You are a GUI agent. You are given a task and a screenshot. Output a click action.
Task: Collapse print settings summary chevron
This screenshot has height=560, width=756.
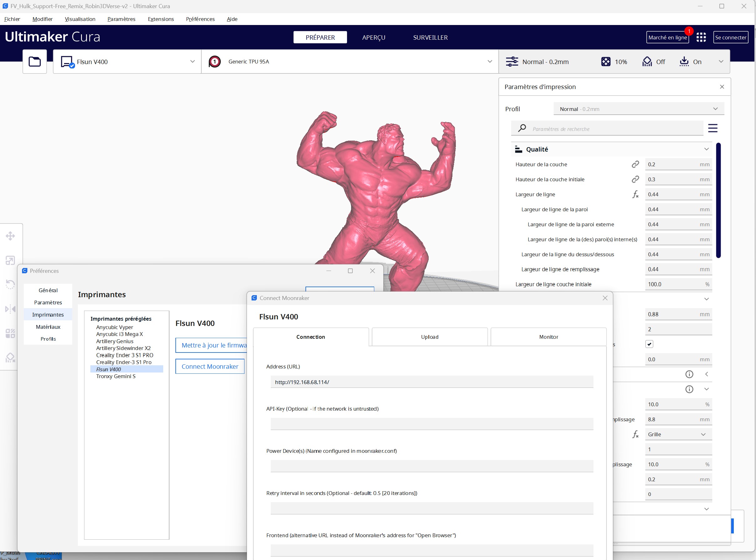click(x=721, y=61)
